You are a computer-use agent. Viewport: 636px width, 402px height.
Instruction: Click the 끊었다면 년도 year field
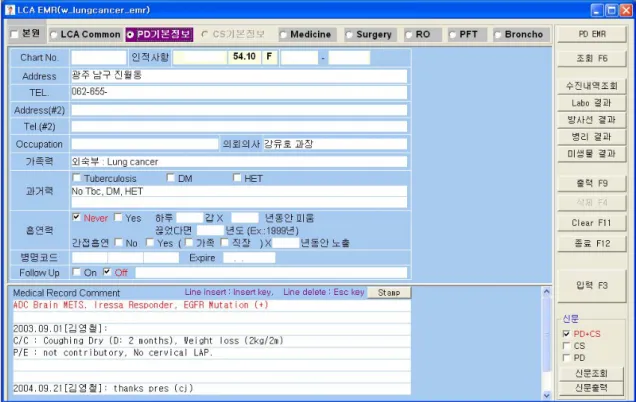coord(210,230)
